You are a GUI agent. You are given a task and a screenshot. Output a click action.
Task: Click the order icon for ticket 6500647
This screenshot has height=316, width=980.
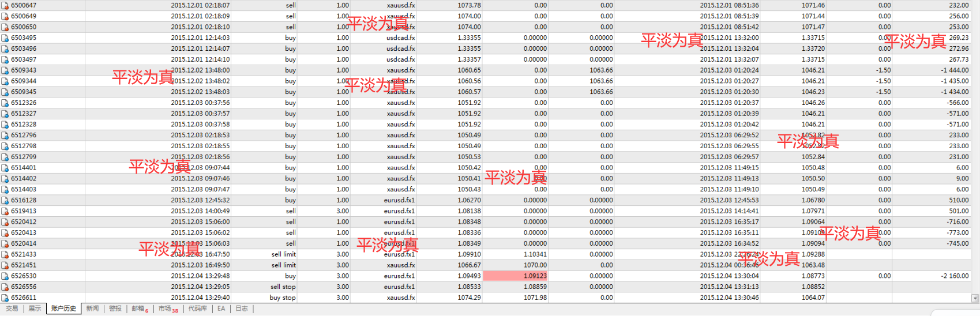(x=5, y=6)
